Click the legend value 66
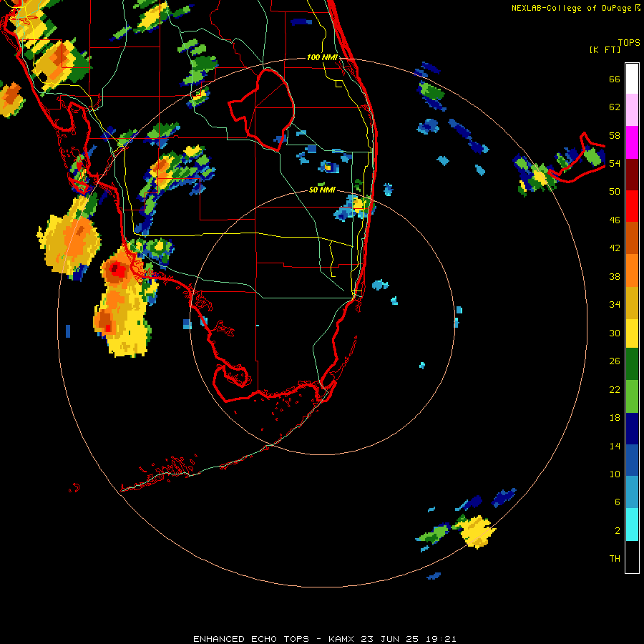Image resolution: width=644 pixels, height=644 pixels. click(x=615, y=79)
